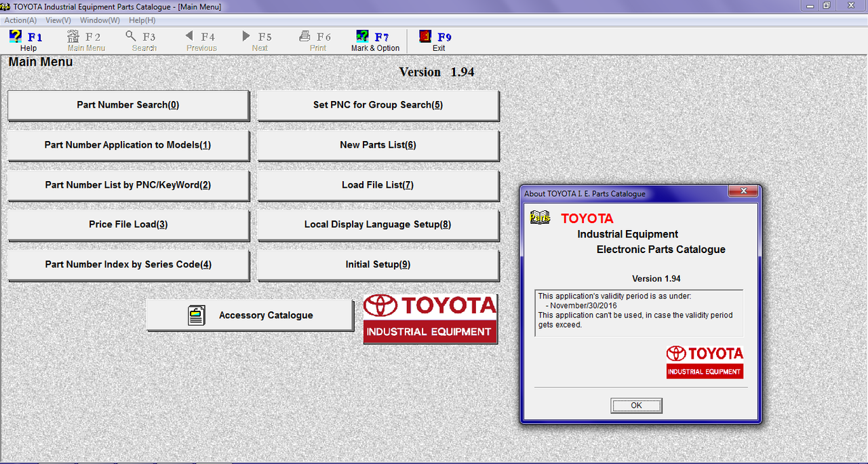Open Part Number Index by Series Code(4)
Viewport: 868px width, 464px height.
128,265
